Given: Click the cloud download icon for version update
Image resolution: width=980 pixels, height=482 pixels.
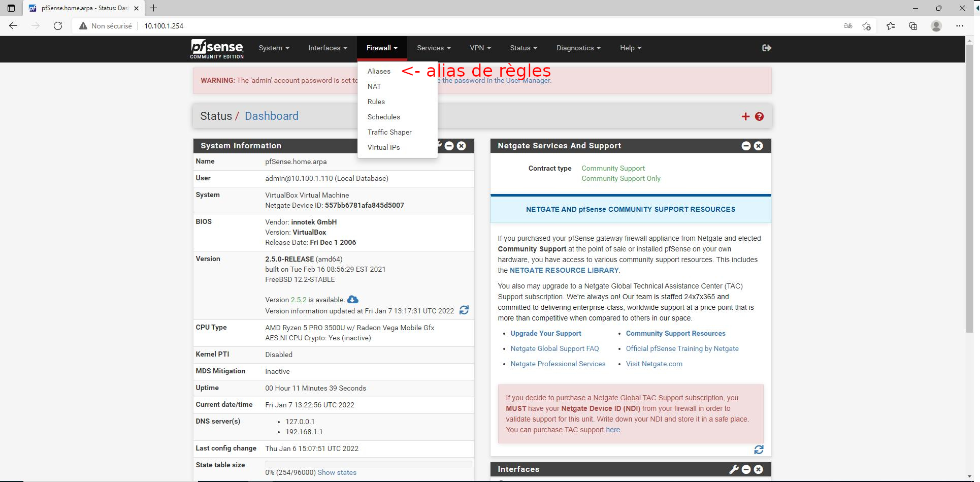Looking at the screenshot, I should [352, 300].
